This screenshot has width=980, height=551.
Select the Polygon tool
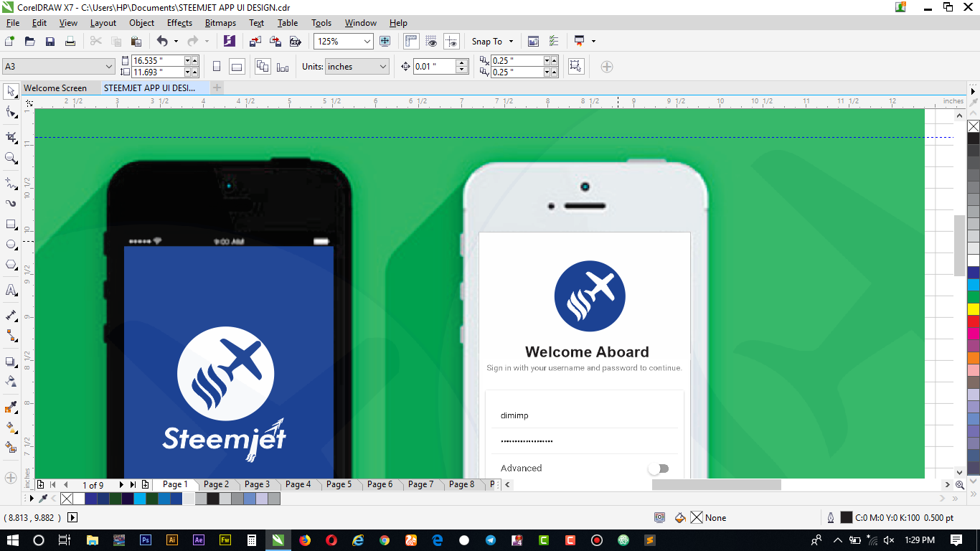pyautogui.click(x=11, y=265)
